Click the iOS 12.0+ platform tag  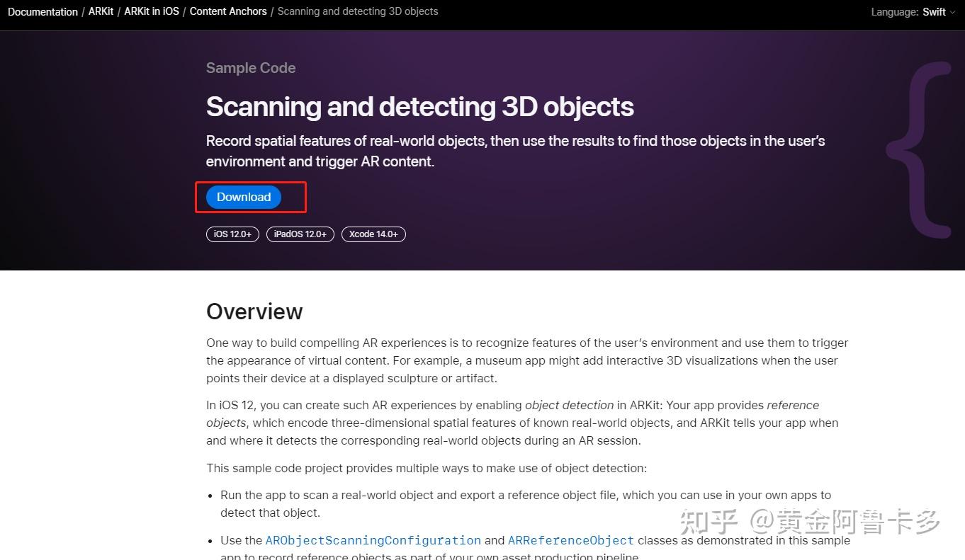(x=232, y=234)
